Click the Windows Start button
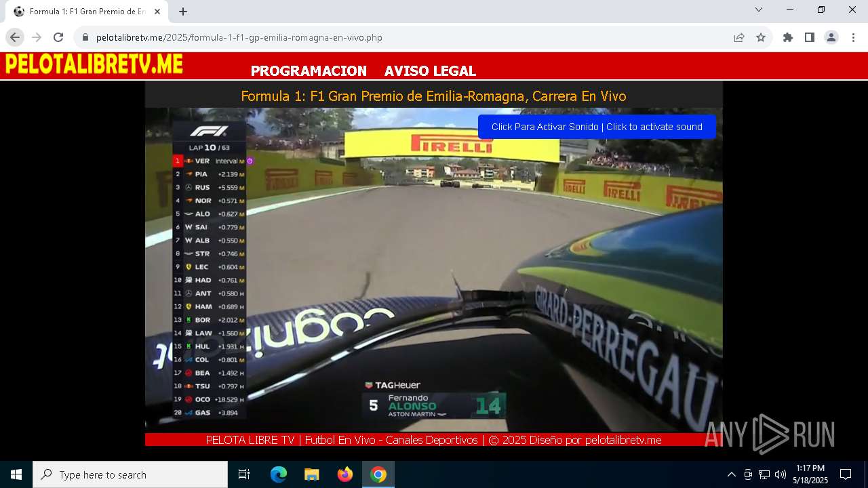 click(x=16, y=474)
